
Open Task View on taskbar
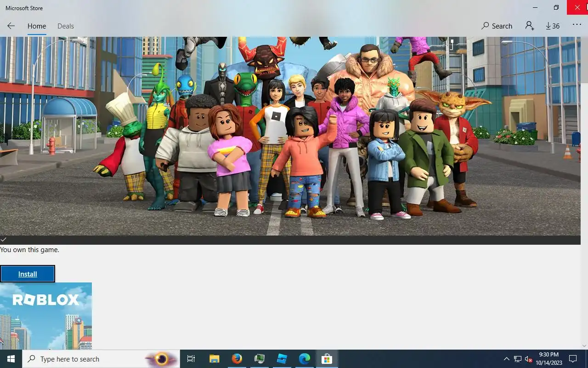191,359
